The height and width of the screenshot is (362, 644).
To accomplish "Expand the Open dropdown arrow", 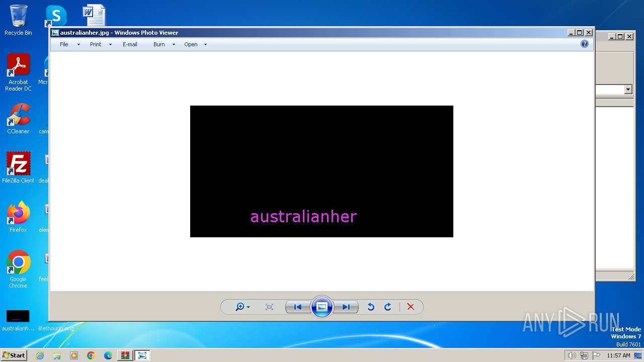I will (x=205, y=45).
